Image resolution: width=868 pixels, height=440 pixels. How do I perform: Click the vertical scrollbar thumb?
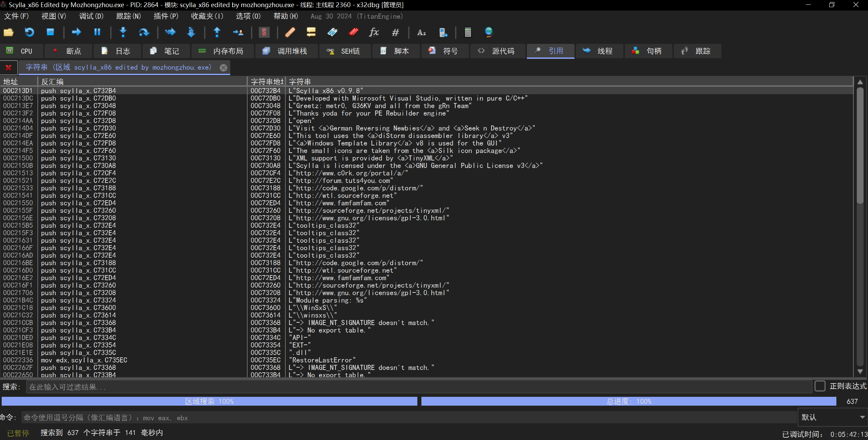(x=860, y=146)
